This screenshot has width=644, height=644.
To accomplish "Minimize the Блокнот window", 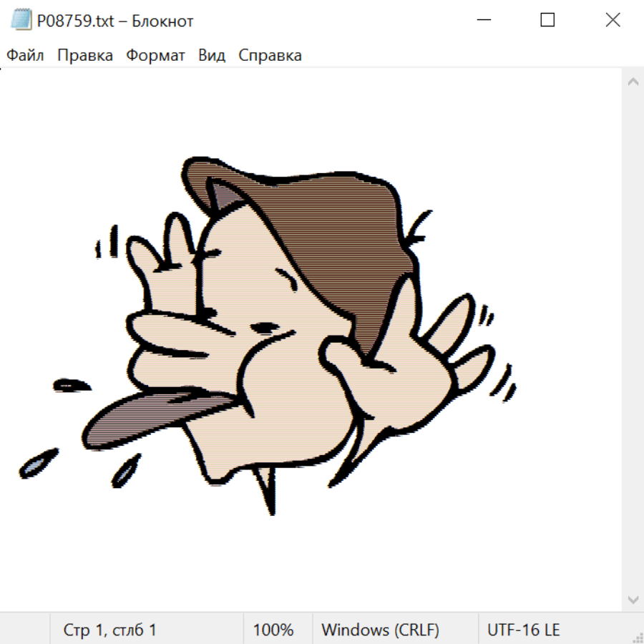I will pos(482,21).
